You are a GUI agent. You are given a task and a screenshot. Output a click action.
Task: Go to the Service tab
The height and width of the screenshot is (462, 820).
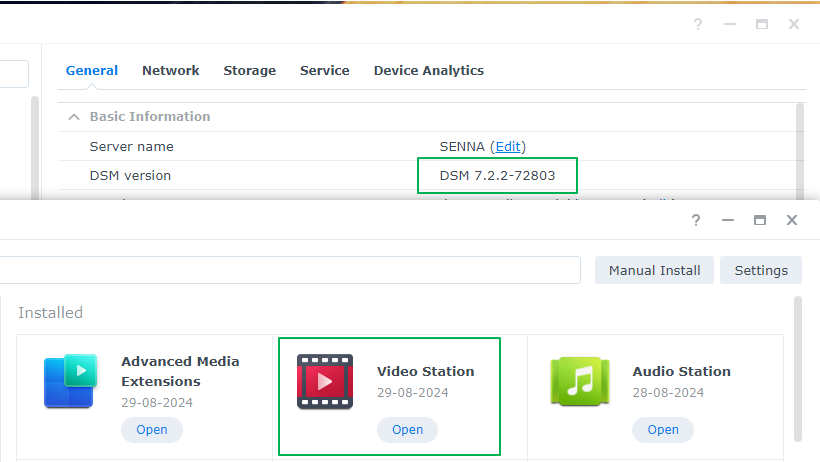[324, 71]
